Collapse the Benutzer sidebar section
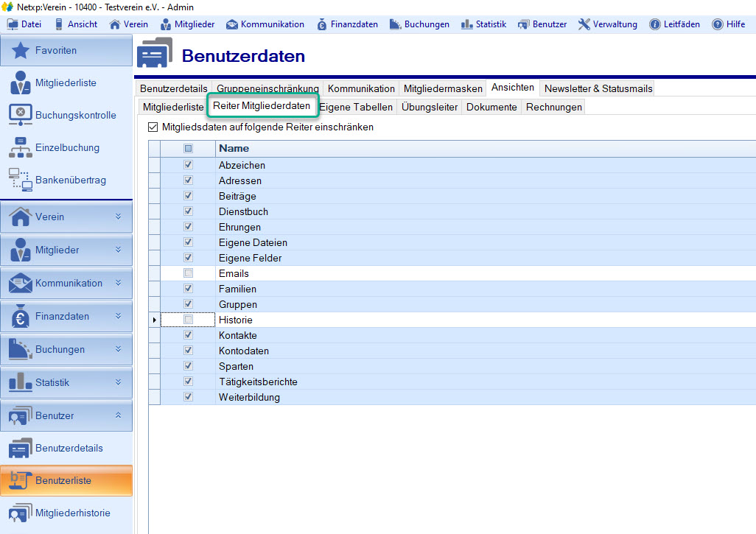The width and height of the screenshot is (756, 534). [x=118, y=416]
